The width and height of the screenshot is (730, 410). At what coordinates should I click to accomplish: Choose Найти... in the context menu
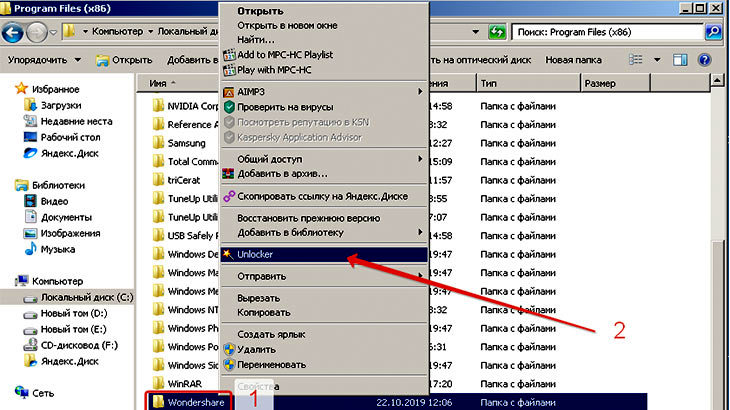click(324, 40)
